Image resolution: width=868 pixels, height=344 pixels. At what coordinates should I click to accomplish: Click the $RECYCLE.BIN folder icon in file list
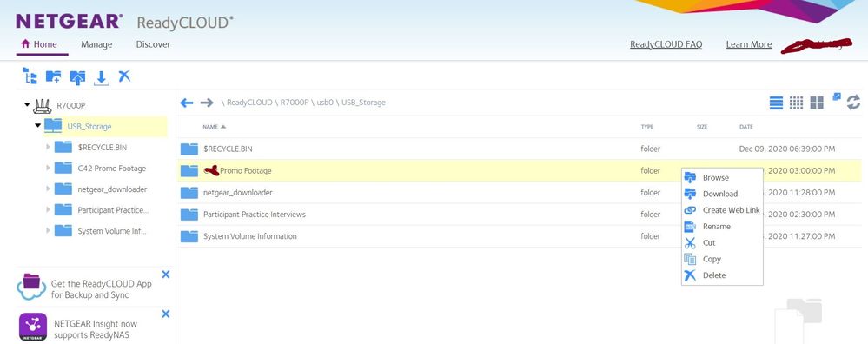point(189,149)
